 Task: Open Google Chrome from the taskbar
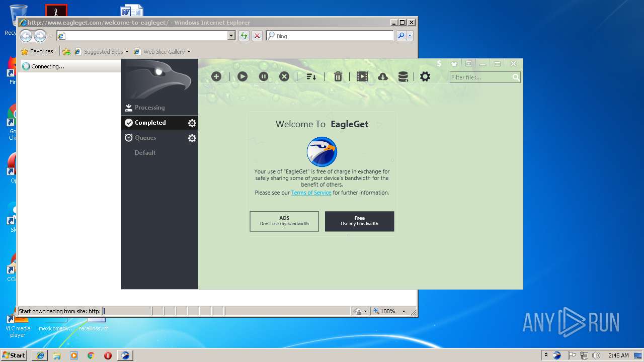[x=91, y=355]
